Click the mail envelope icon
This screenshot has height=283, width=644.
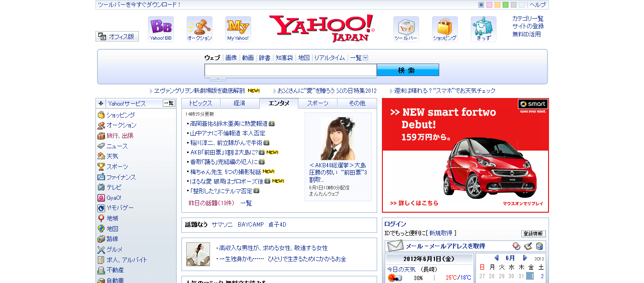click(395, 246)
